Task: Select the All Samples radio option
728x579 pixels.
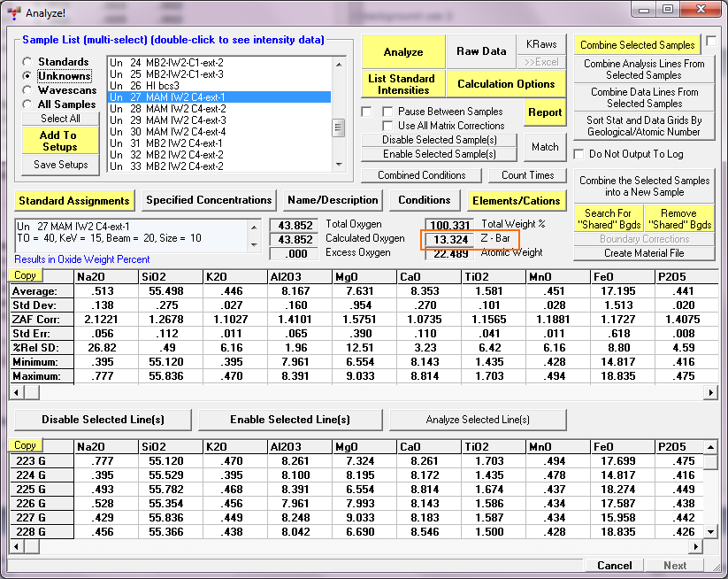Action: 27,104
